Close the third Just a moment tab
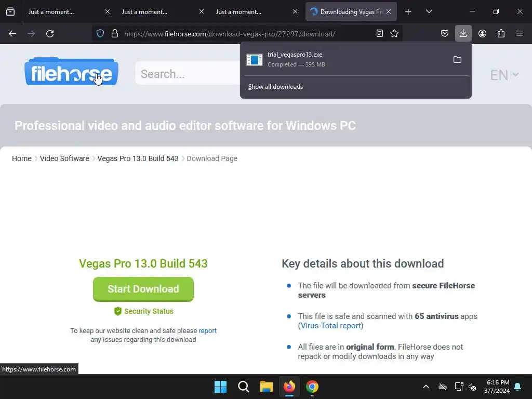532x399 pixels. point(295,11)
